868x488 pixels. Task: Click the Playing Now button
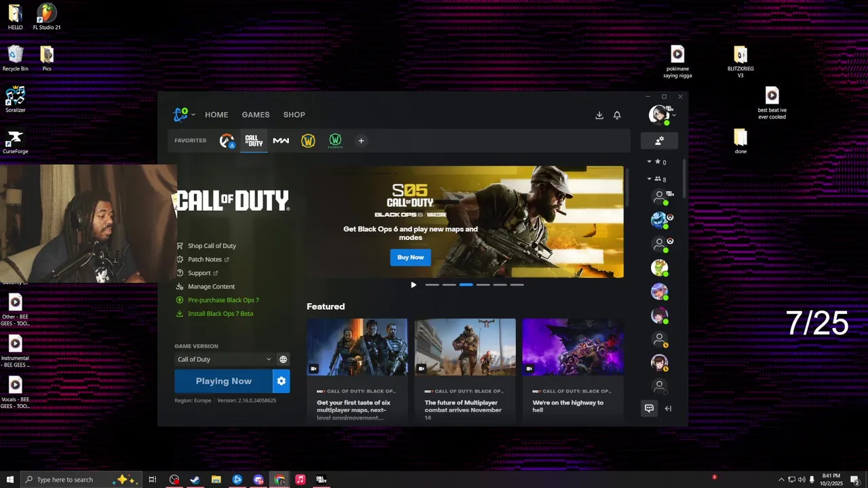tap(224, 381)
